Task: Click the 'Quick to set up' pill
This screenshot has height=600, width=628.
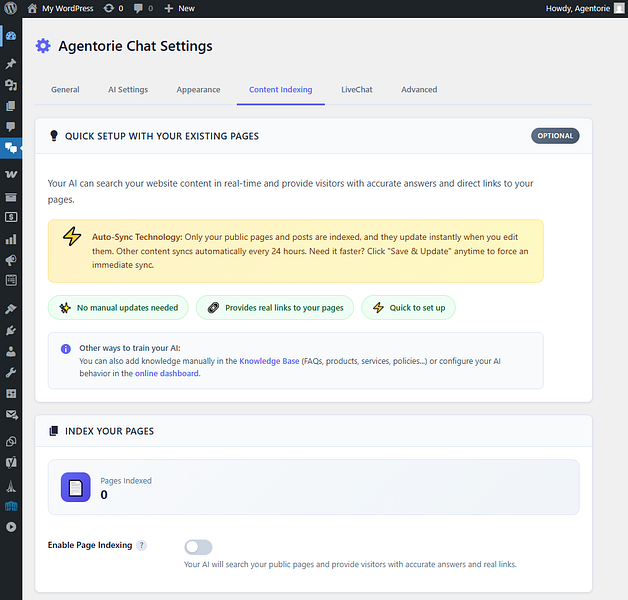Action: 408,308
